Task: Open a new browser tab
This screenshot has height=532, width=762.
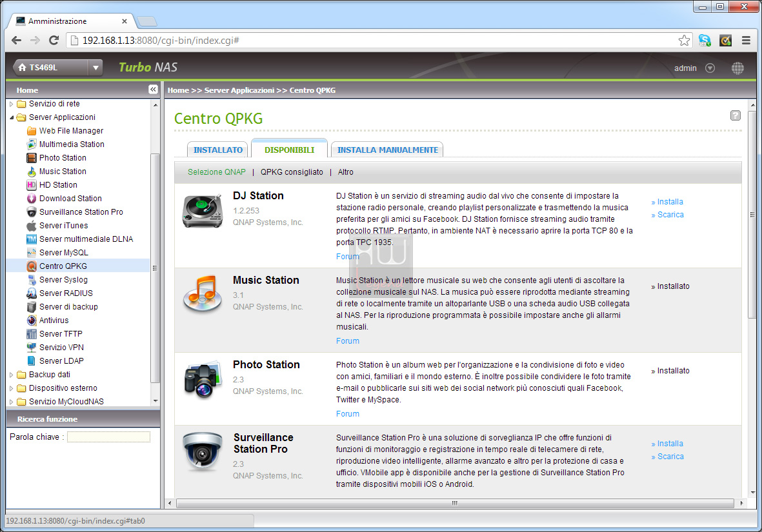Action: (x=146, y=21)
